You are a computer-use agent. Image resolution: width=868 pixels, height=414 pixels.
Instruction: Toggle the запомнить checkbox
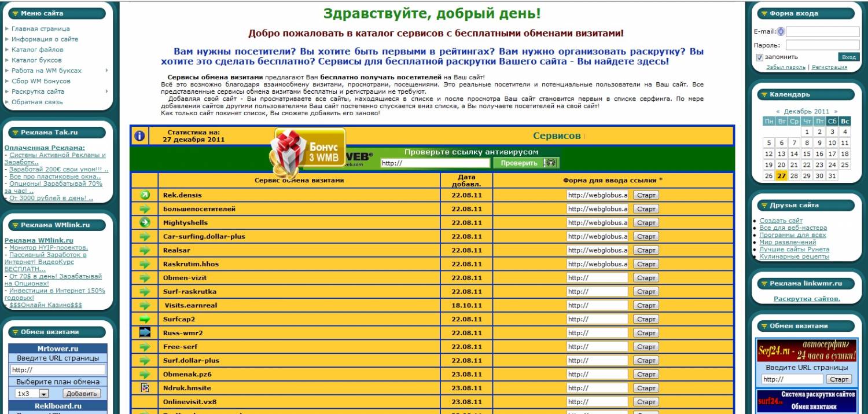[760, 57]
